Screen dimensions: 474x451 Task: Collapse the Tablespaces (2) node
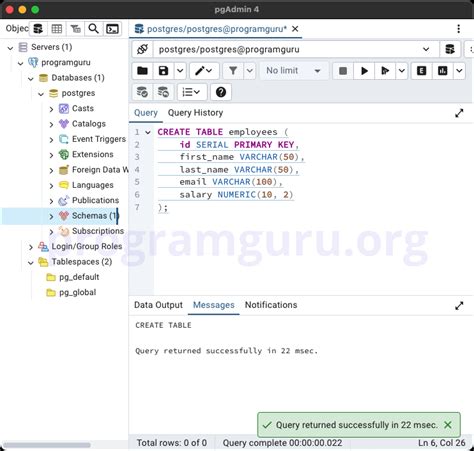click(x=31, y=262)
